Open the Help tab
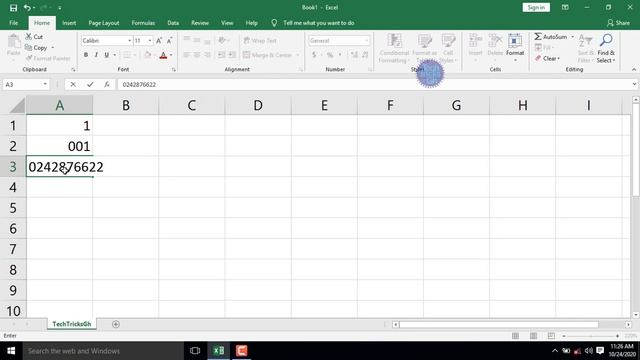The image size is (640, 360). click(251, 23)
